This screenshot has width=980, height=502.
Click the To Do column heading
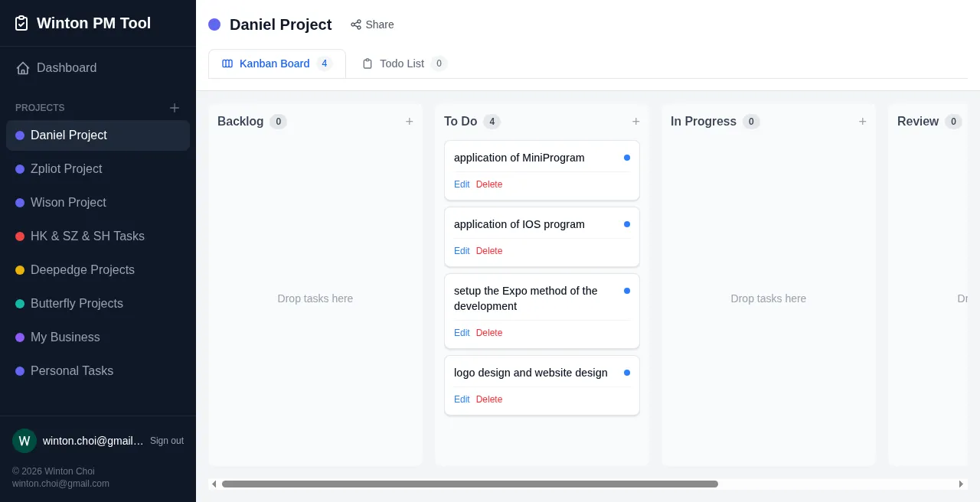pos(460,122)
